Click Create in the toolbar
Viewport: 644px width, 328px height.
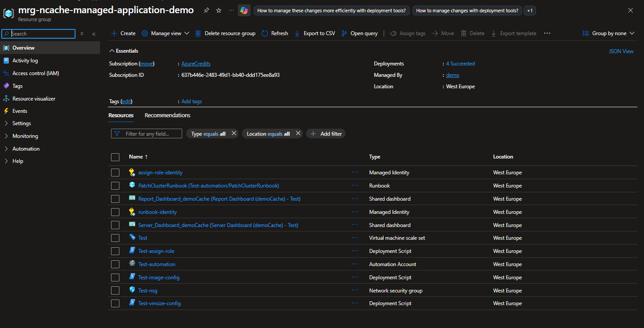point(123,33)
